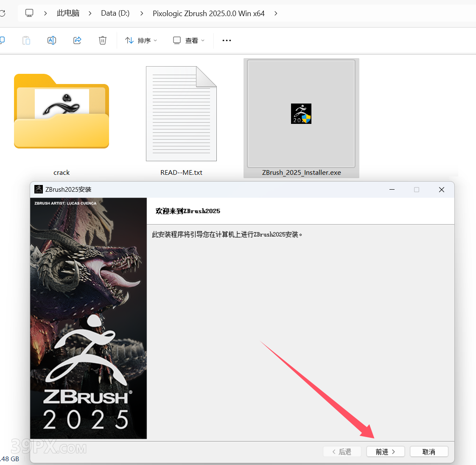Expand chevron after 此电脑 in breadcrumb
Image resolution: width=476 pixels, height=465 pixels.
coord(90,13)
